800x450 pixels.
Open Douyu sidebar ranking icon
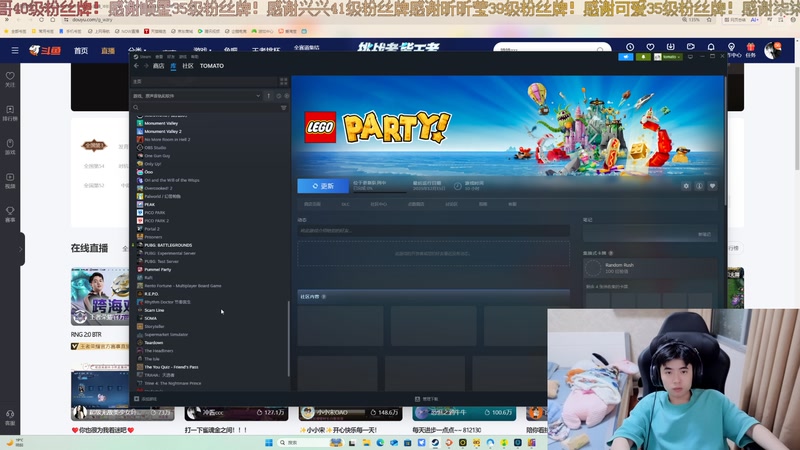point(10,113)
